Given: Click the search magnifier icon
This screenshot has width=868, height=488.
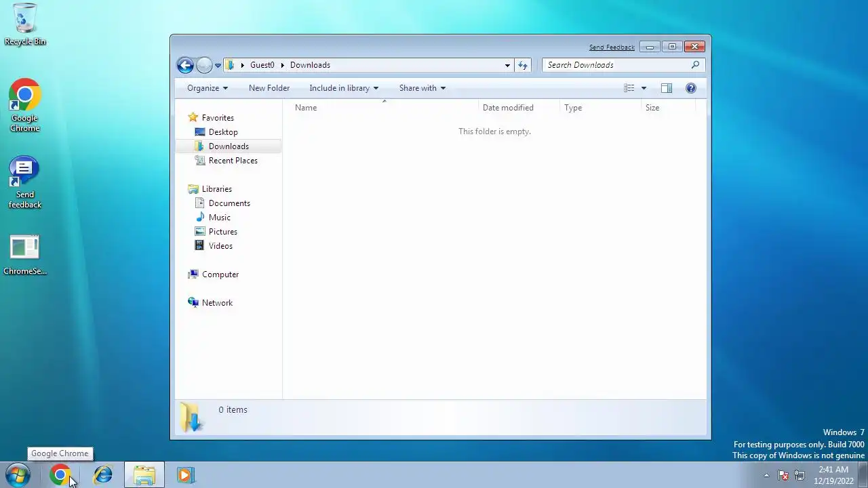Looking at the screenshot, I should pyautogui.click(x=695, y=65).
